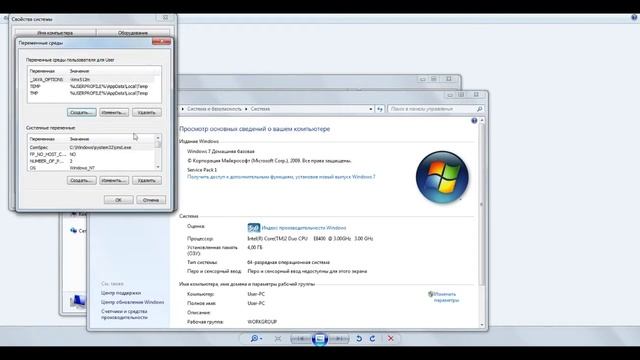Click the Windows logo image
The width and height of the screenshot is (640, 360).
[x=442, y=178]
